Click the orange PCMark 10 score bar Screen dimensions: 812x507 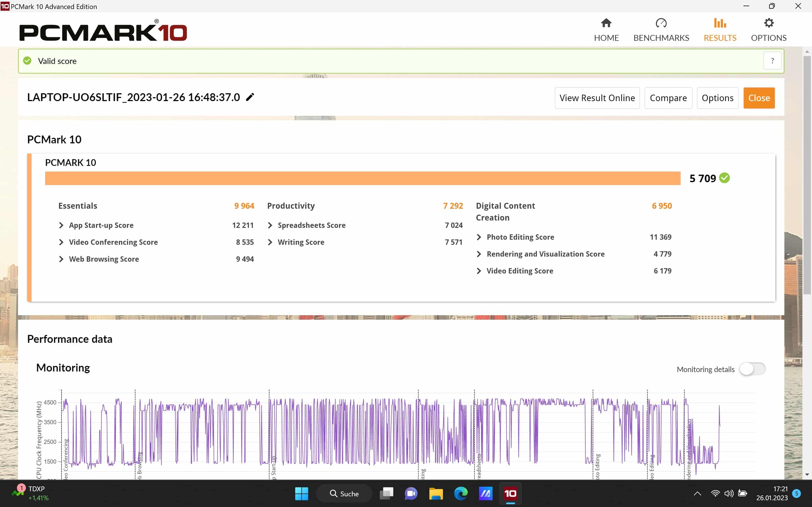[362, 178]
